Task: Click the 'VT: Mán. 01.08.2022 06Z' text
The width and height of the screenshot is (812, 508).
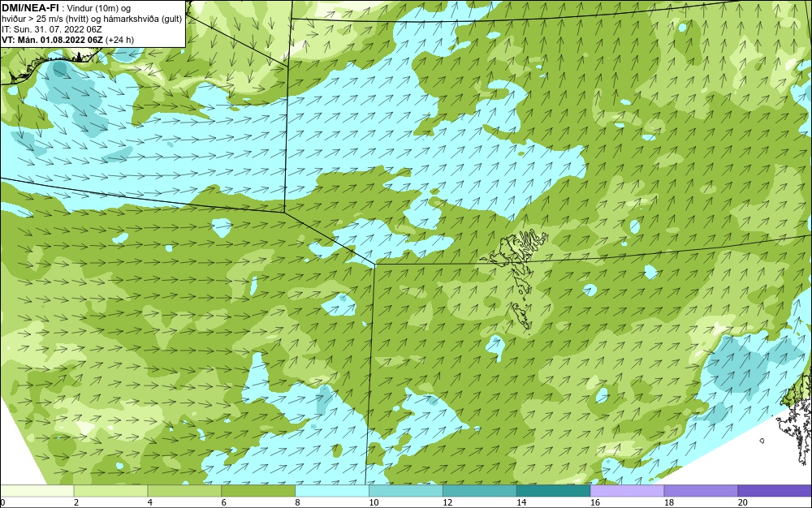Action: click(x=52, y=40)
